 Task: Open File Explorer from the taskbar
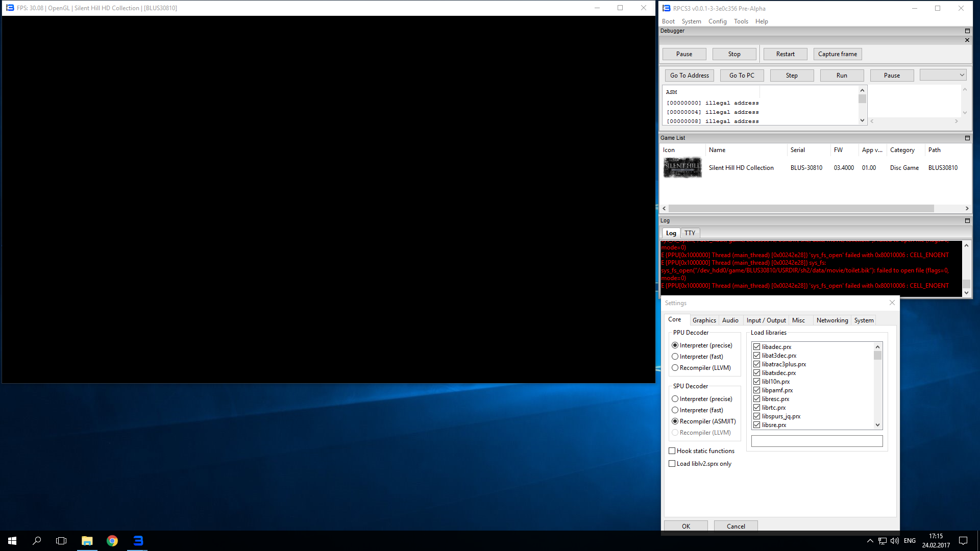coord(87,541)
